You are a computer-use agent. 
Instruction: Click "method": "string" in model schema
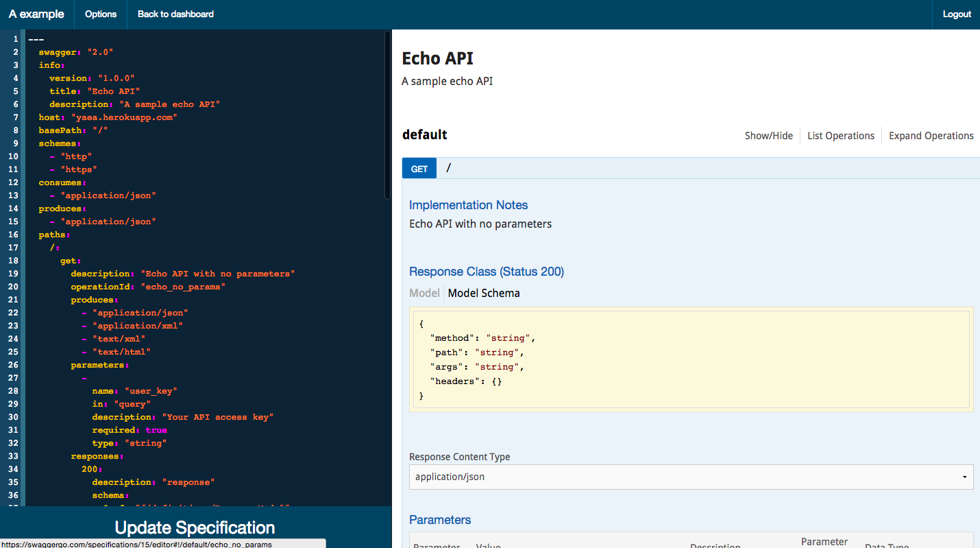482,338
